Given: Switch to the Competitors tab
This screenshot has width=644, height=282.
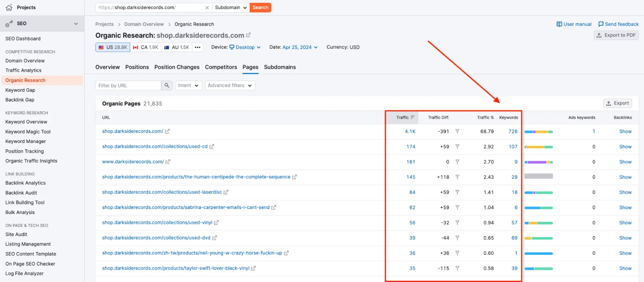Looking at the screenshot, I should [x=221, y=67].
